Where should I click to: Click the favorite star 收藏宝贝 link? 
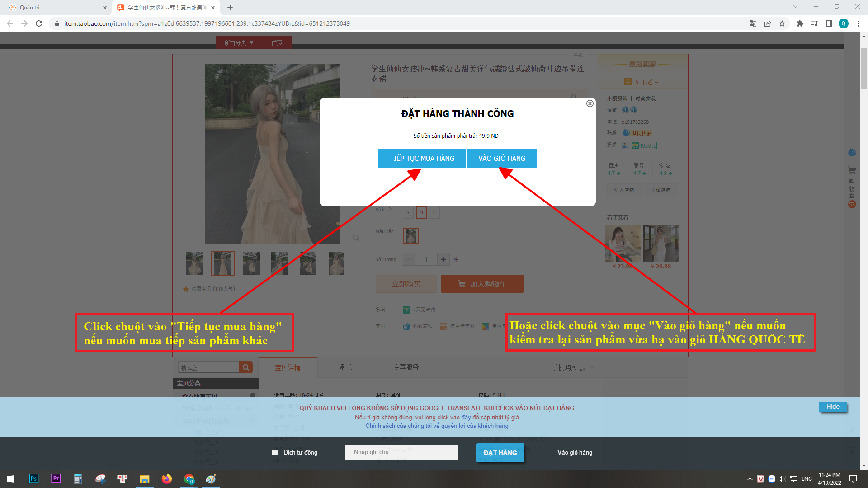[x=208, y=289]
